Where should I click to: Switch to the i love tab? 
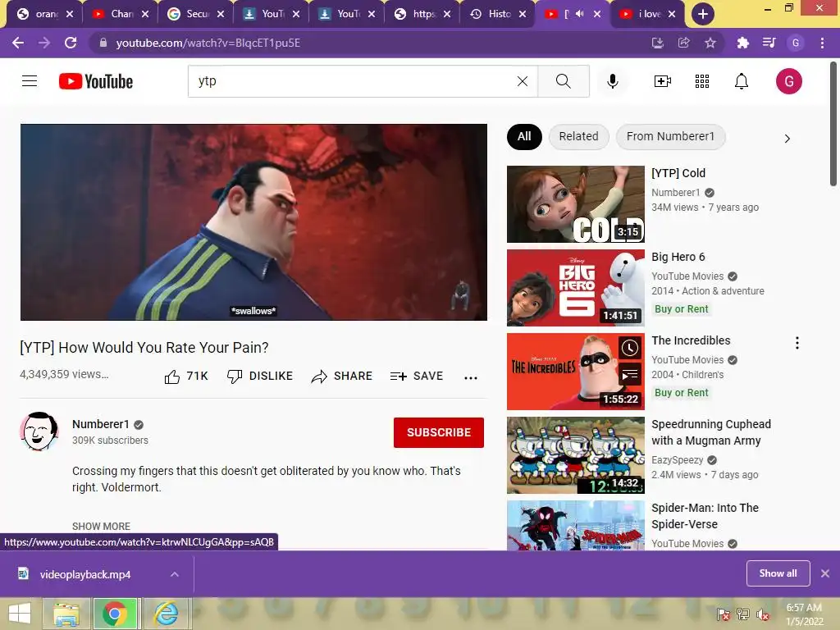[x=648, y=14]
